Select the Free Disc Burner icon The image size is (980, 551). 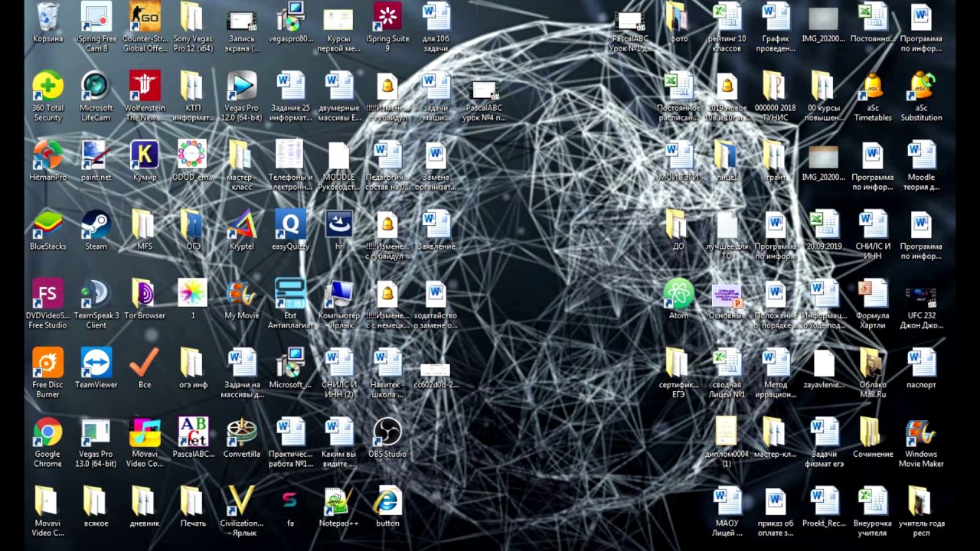(47, 373)
